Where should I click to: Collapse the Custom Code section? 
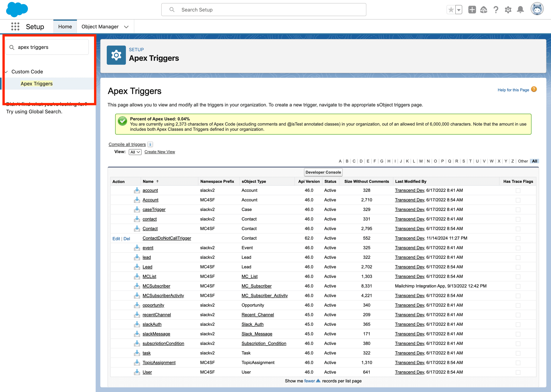point(6,72)
